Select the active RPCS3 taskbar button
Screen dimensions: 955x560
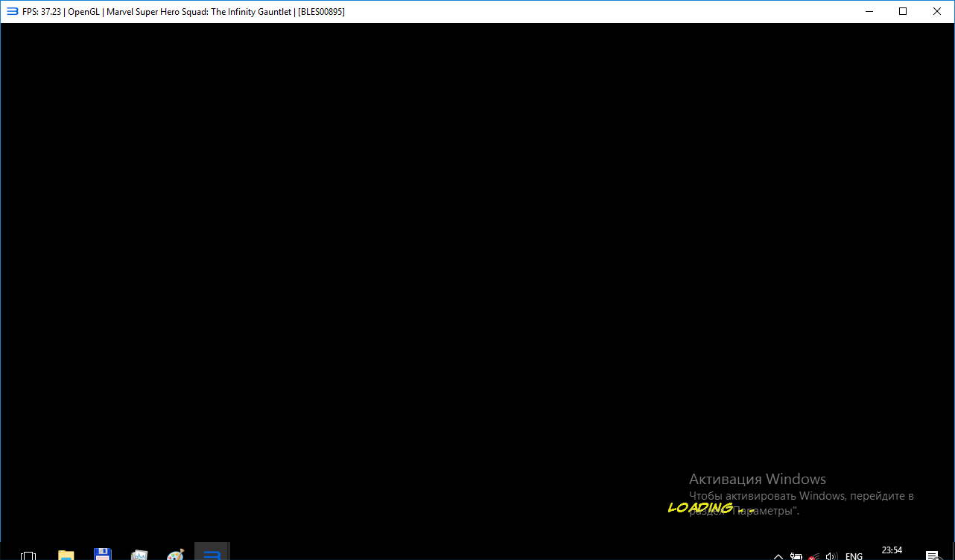[x=212, y=553]
